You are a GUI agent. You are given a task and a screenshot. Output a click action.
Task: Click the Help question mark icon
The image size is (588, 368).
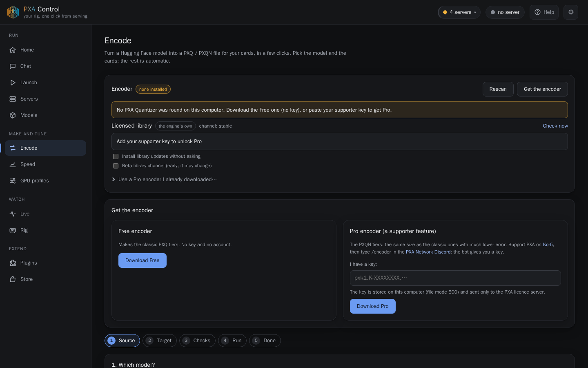point(538,12)
